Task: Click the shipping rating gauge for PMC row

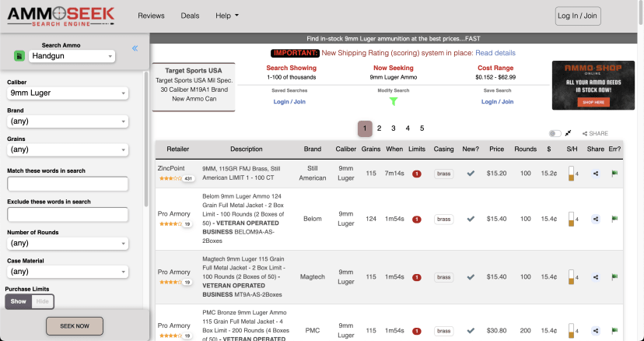Action: pos(572,331)
